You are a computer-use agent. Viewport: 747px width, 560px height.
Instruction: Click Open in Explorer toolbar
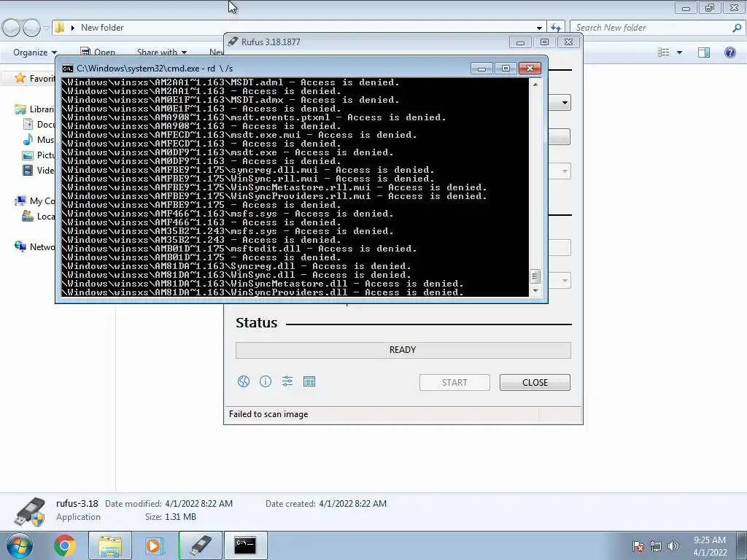(98, 52)
